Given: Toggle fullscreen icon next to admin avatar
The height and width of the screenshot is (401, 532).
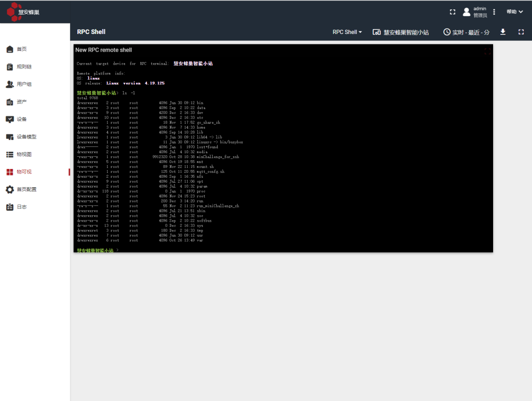Looking at the screenshot, I should 453,12.
